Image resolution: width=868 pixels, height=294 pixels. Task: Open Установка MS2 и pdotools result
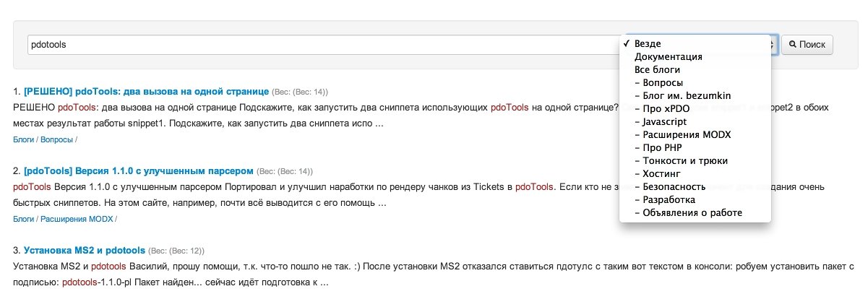[84, 251]
